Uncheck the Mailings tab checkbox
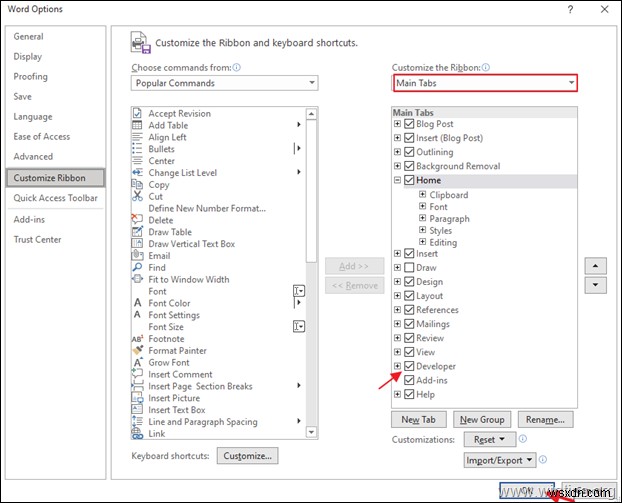 (409, 324)
